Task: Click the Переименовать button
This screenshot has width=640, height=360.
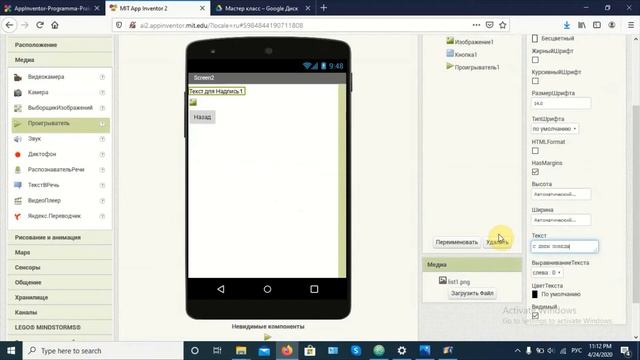Action: (x=456, y=242)
